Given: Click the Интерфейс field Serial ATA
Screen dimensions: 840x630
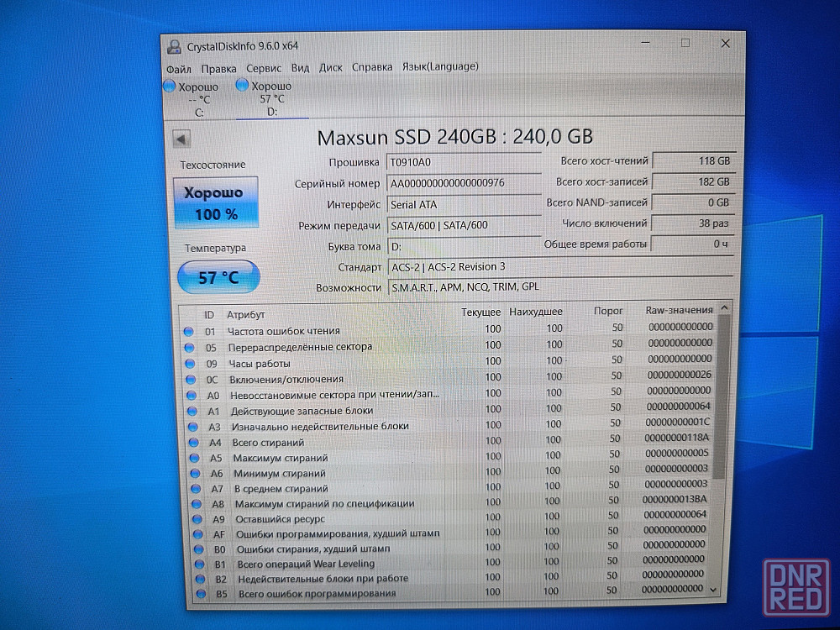Looking at the screenshot, I should (x=464, y=204).
